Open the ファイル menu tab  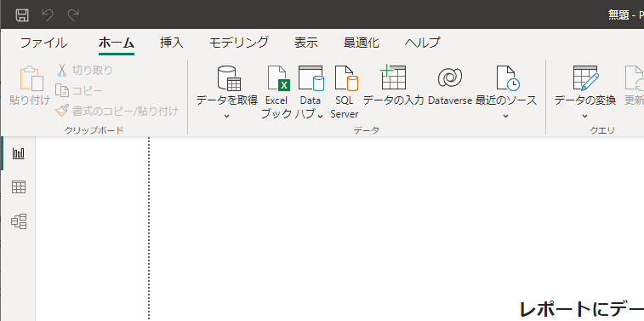43,43
